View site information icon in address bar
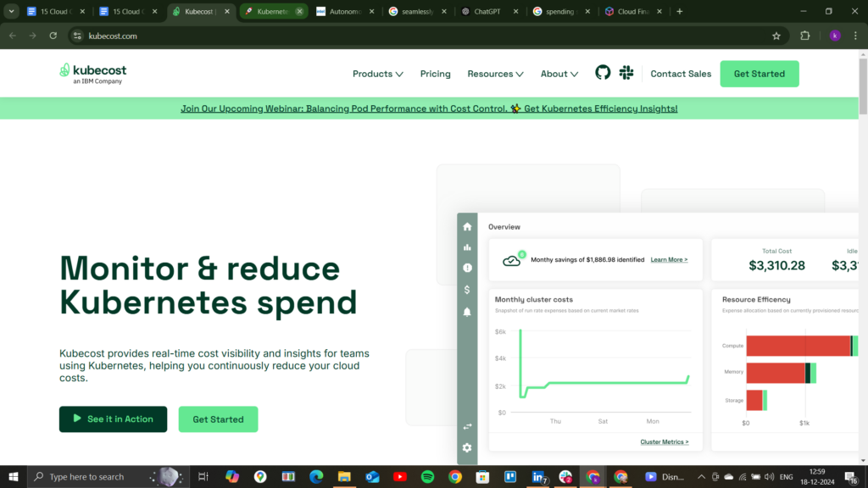 77,36
